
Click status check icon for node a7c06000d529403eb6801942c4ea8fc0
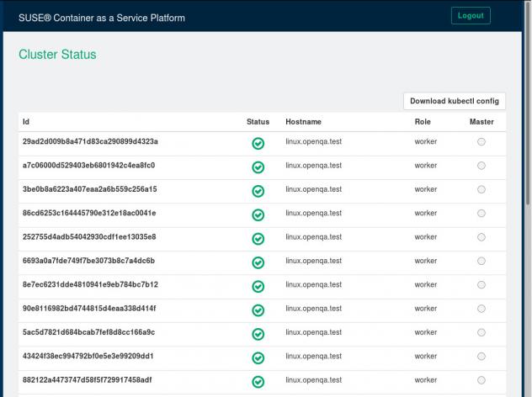point(258,167)
